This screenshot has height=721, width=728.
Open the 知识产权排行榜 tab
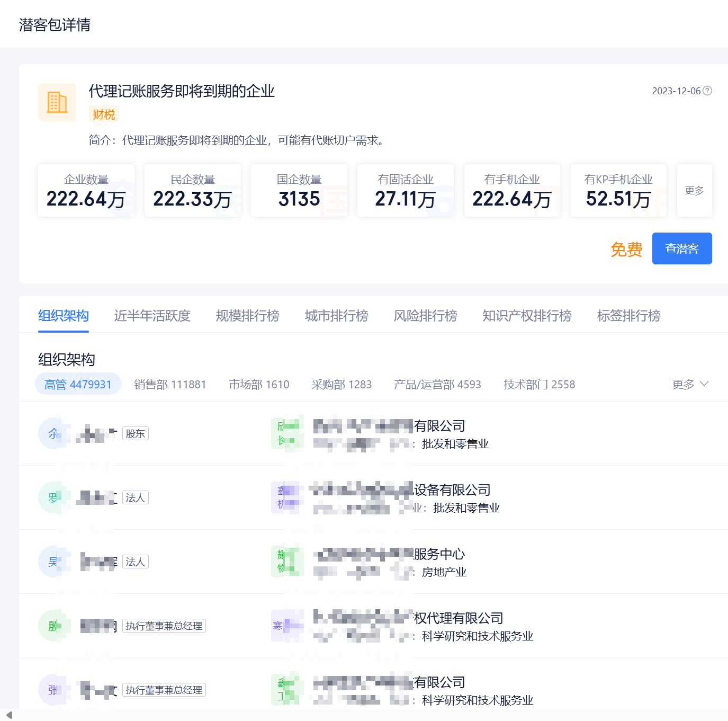(x=527, y=316)
